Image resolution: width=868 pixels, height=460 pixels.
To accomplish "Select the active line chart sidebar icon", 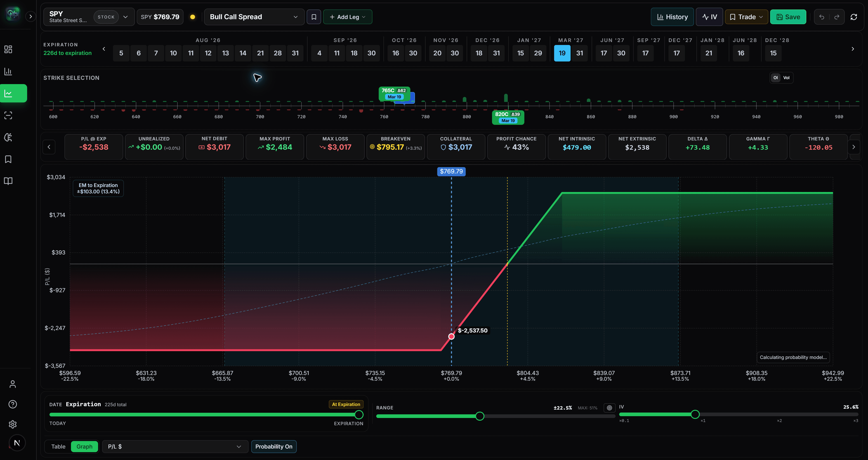I will coord(14,93).
